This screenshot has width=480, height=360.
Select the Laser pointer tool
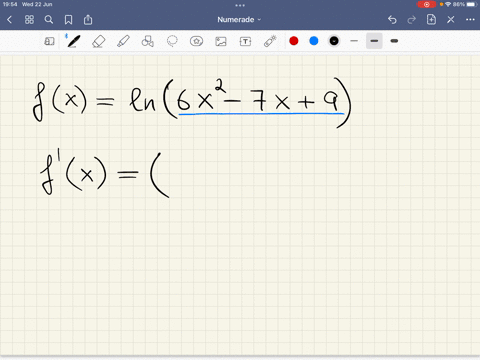[x=270, y=41]
